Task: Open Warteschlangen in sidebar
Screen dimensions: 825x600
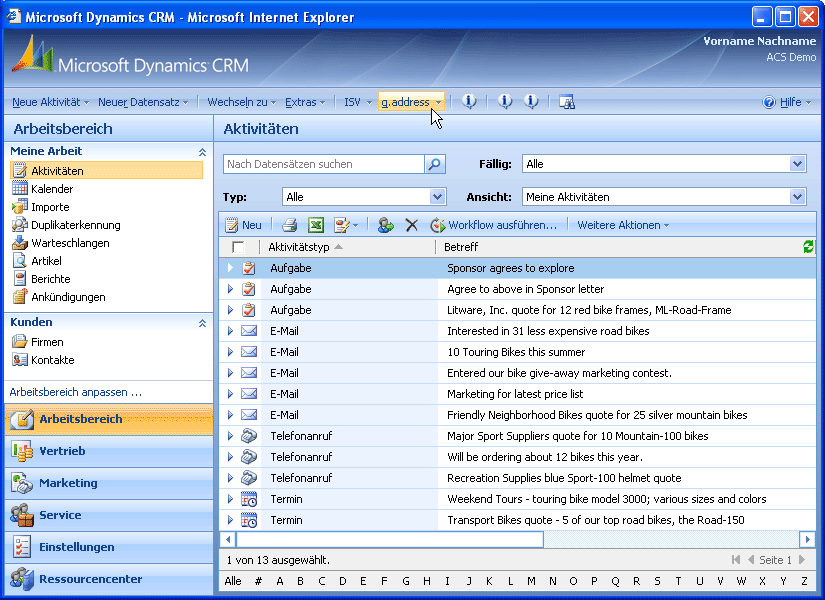Action: click(x=71, y=243)
